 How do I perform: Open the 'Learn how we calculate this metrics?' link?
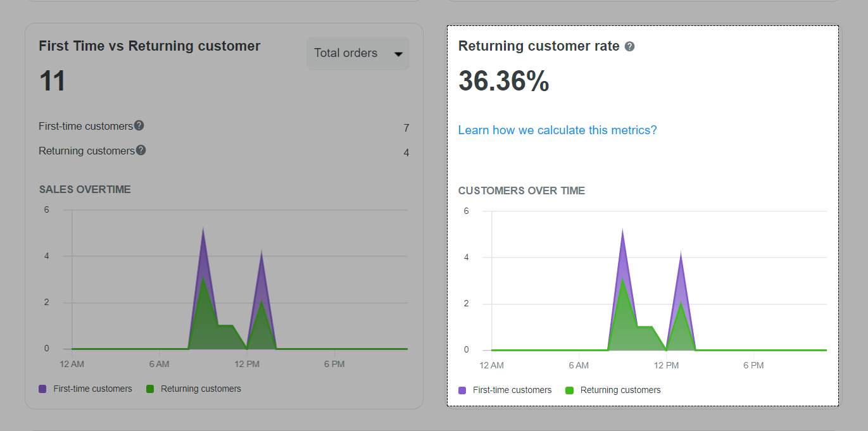pyautogui.click(x=557, y=130)
